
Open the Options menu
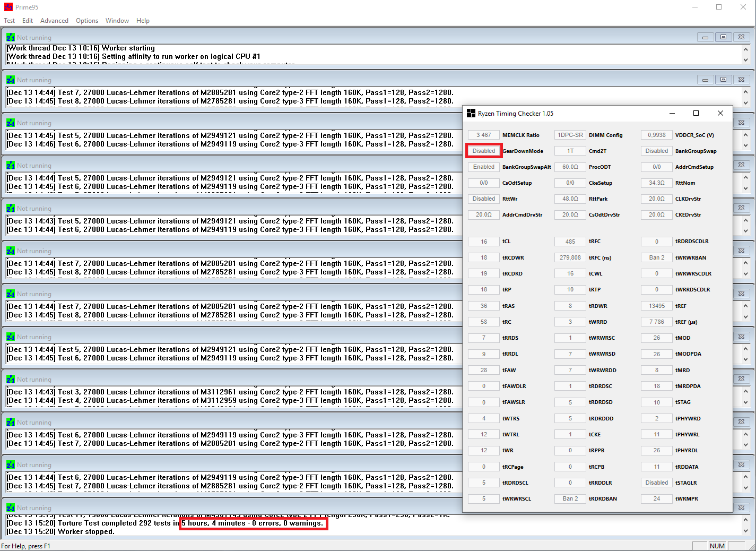87,21
